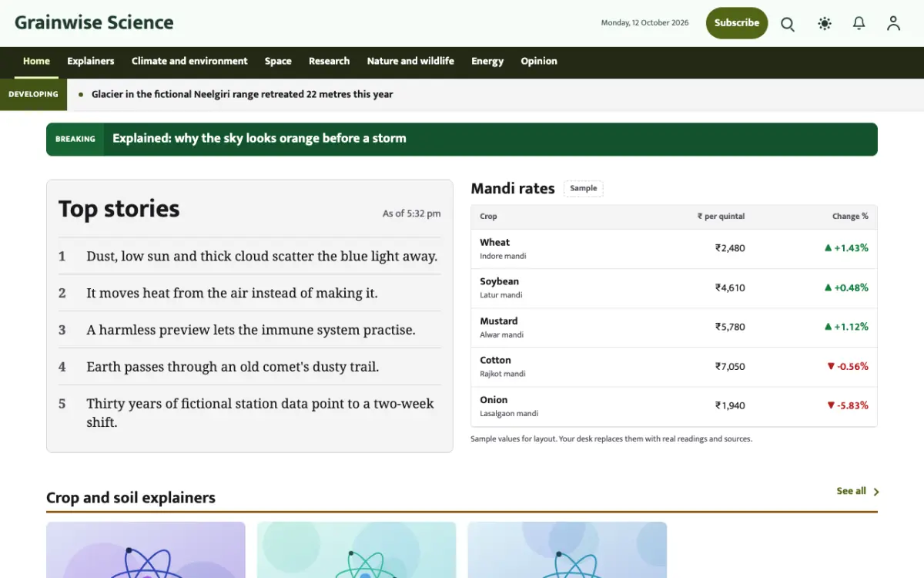The image size is (924, 578).
Task: Toggle light/dark theme sun icon
Action: pyautogui.click(x=825, y=24)
